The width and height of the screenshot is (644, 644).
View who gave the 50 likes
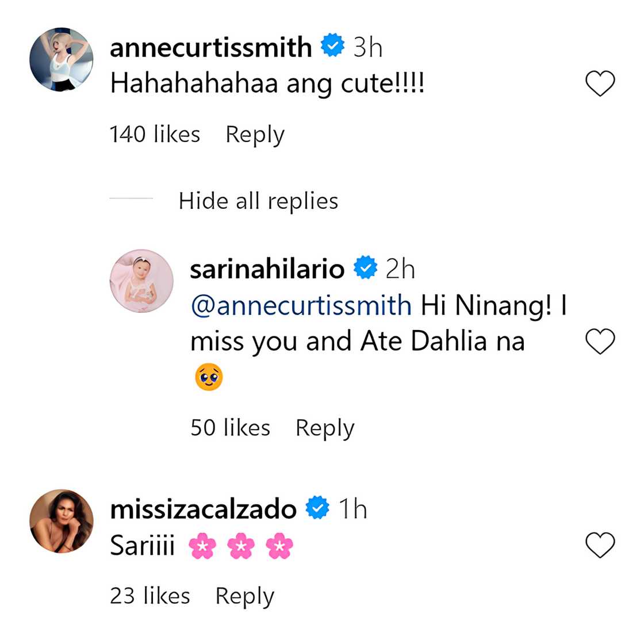point(230,428)
